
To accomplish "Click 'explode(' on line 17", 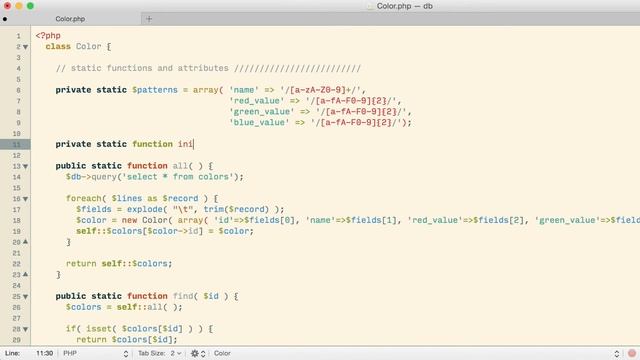I will point(147,209).
